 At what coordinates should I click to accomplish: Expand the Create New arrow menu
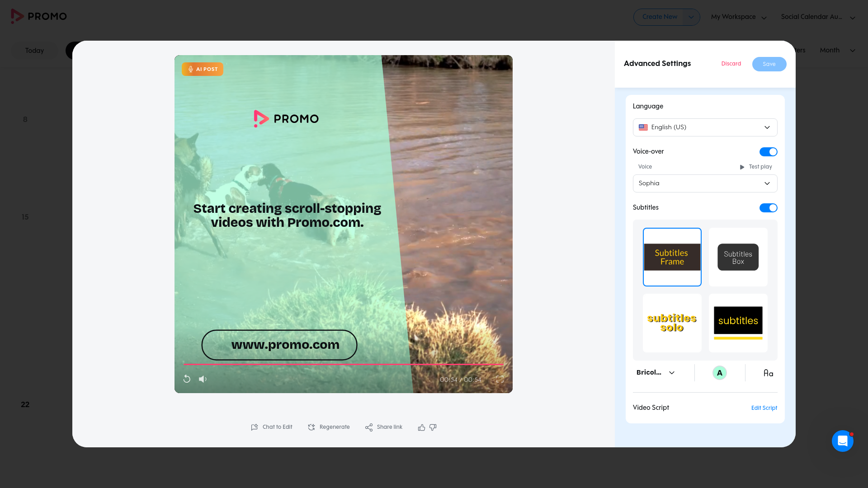tap(691, 17)
